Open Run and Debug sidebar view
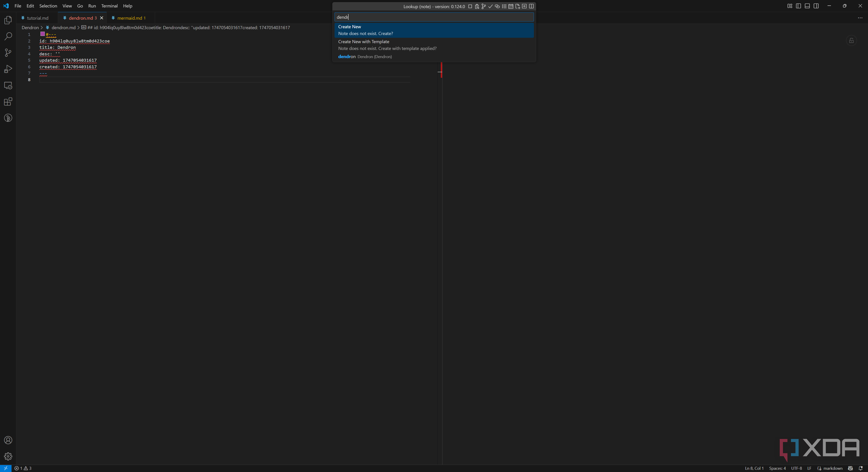The image size is (868, 472). [x=8, y=69]
